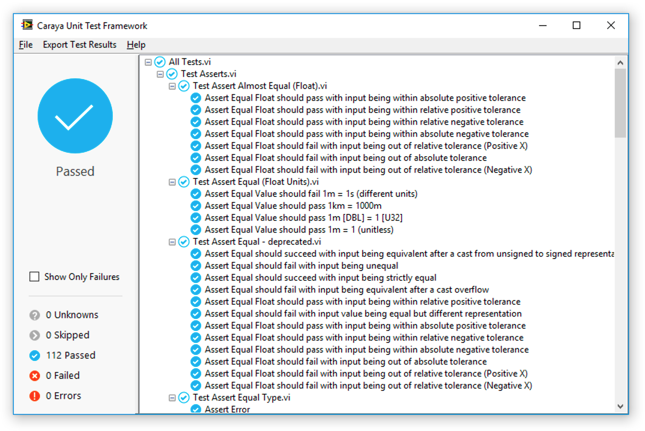This screenshot has height=431, width=645.
Task: Click the gray Unknowns question mark icon
Action: click(x=35, y=315)
